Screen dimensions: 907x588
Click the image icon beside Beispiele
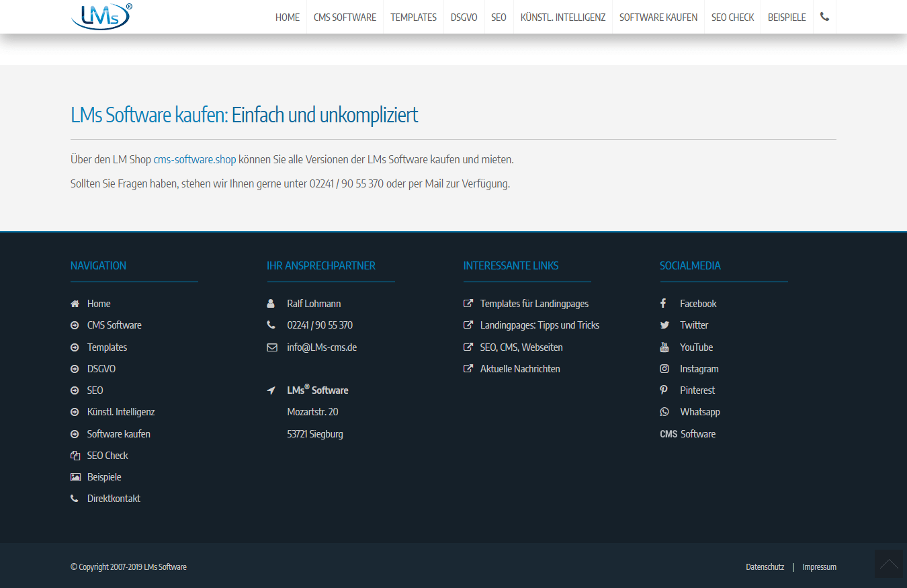[75, 477]
